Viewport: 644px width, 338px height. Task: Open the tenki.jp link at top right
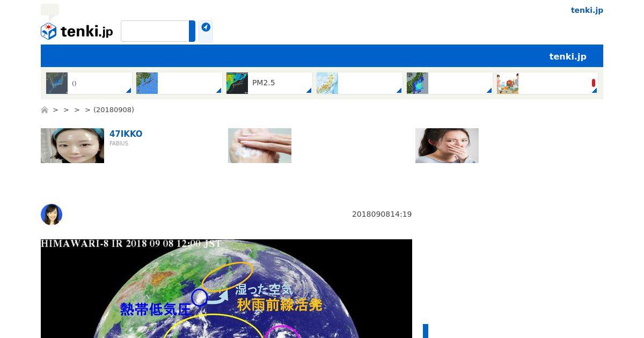pos(587,10)
